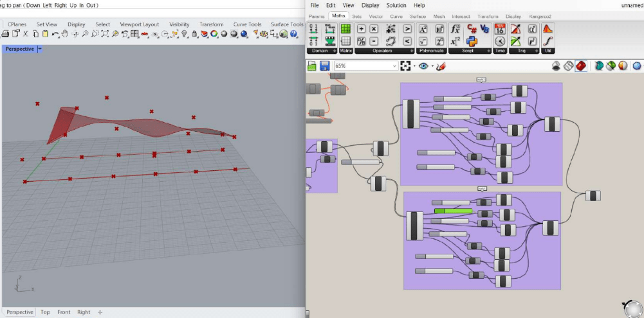Screen dimensions: 644x318
Task: Toggle the preview eye icon on canvas toolbar
Action: 423,66
